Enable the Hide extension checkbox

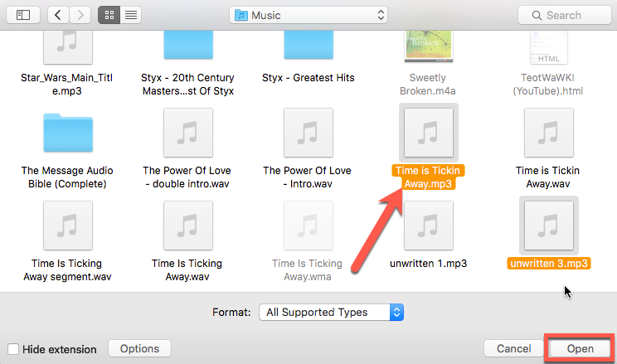coord(13,349)
